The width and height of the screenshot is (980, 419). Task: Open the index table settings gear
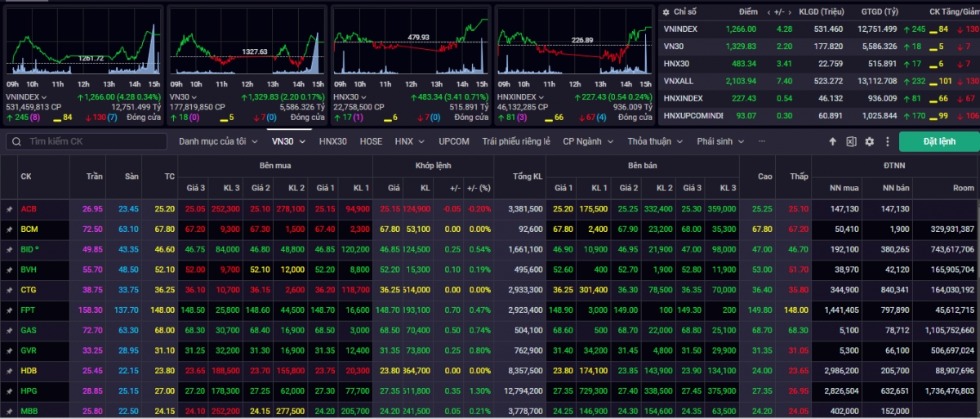tap(667, 12)
